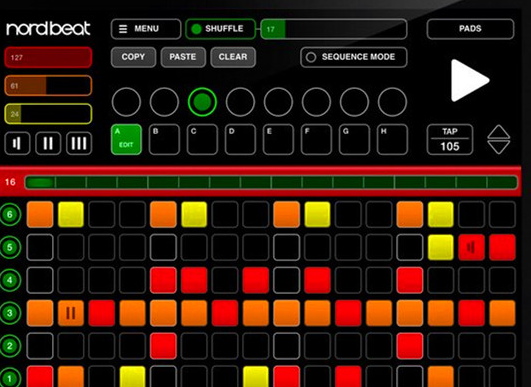531x387 pixels.
Task: Increase tempo with the up arrow
Action: click(x=498, y=132)
